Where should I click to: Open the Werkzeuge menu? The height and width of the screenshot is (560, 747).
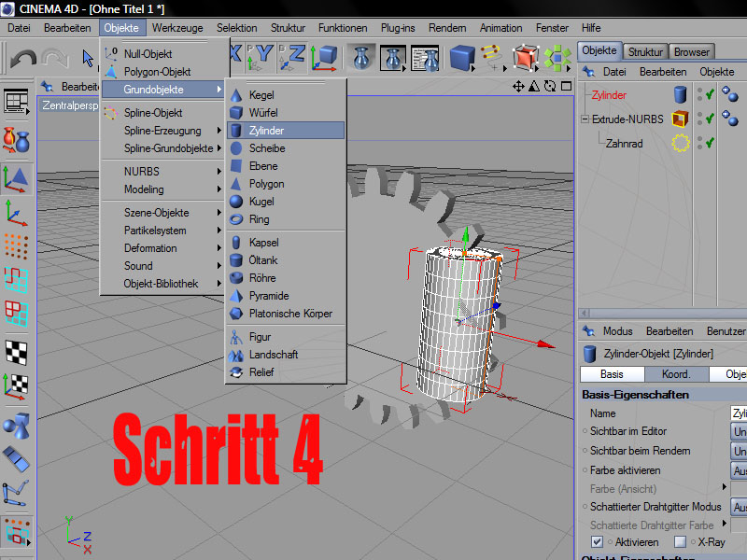click(177, 28)
